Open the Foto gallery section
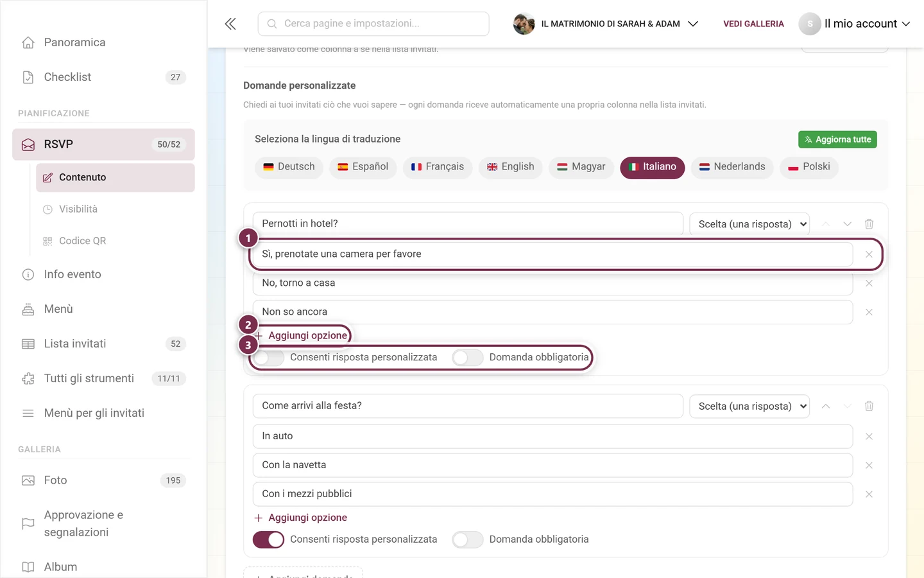The image size is (924, 578). tap(103, 480)
